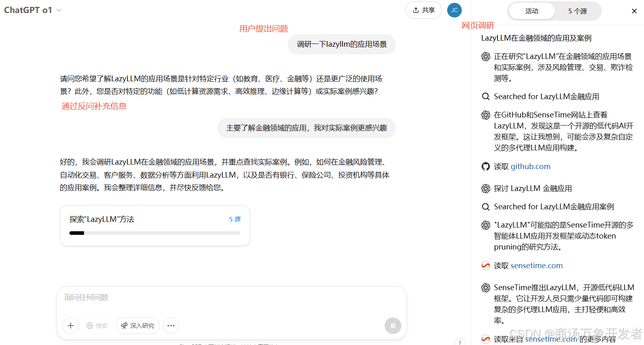The image size is (644, 345).
Task: Click OpenAI icon beside 探讨 LazyLLM 金融应用
Action: tap(486, 189)
